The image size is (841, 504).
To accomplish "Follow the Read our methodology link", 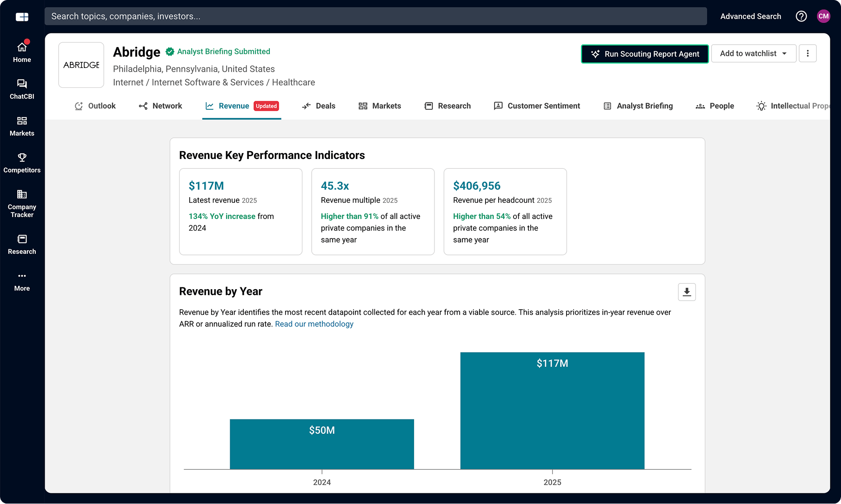I will pyautogui.click(x=314, y=324).
